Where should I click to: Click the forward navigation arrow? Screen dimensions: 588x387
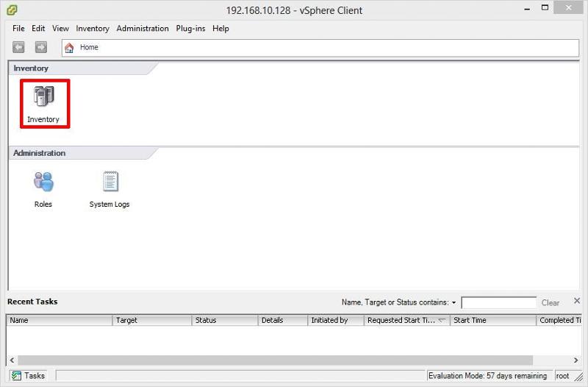(x=41, y=47)
